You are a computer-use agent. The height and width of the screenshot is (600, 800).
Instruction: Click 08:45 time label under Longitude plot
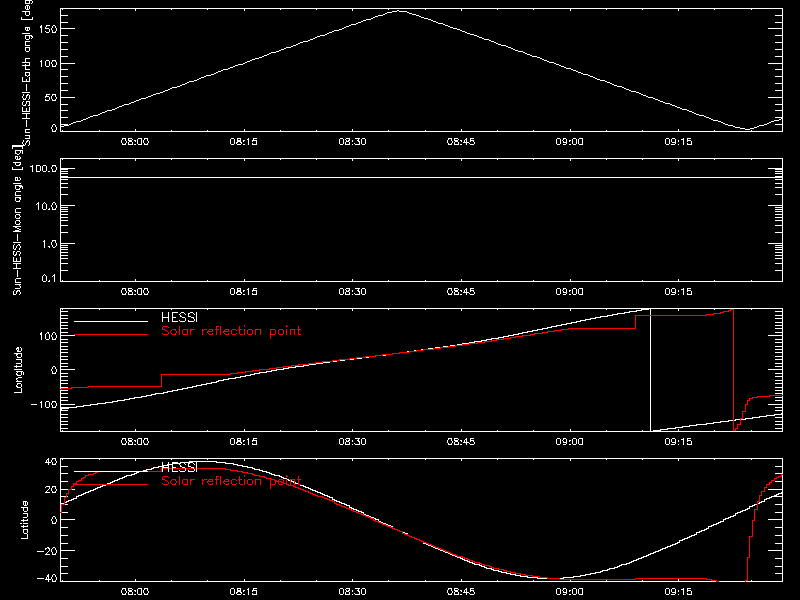click(461, 441)
